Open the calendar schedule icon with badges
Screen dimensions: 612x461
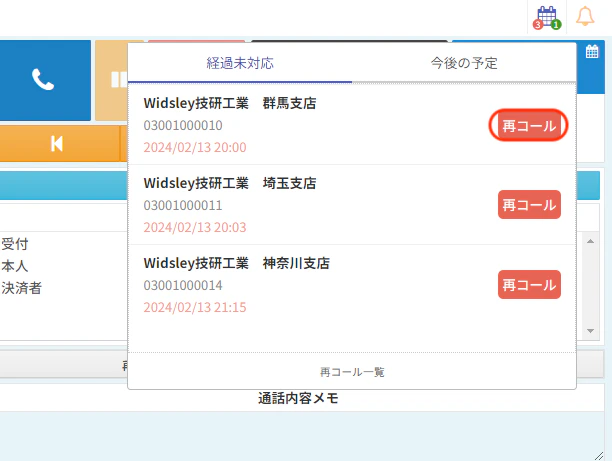tap(547, 18)
